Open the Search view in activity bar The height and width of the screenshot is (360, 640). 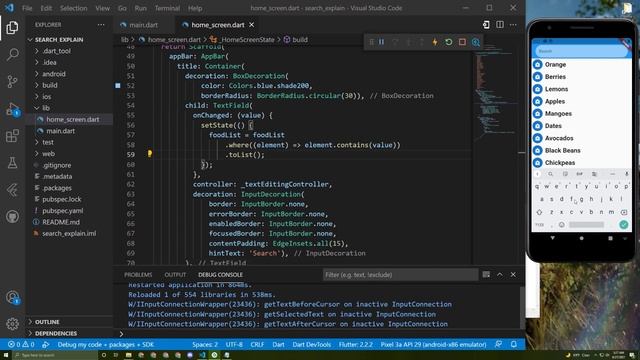12,54
